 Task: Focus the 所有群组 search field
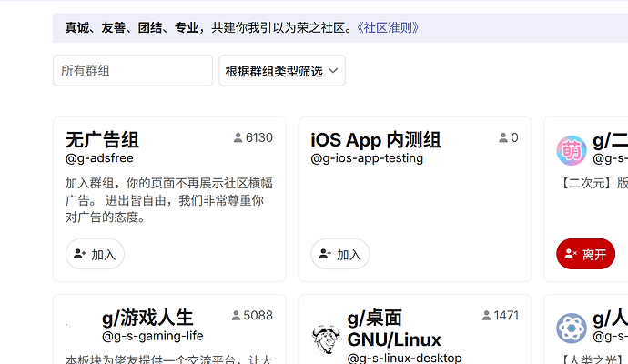[x=133, y=70]
